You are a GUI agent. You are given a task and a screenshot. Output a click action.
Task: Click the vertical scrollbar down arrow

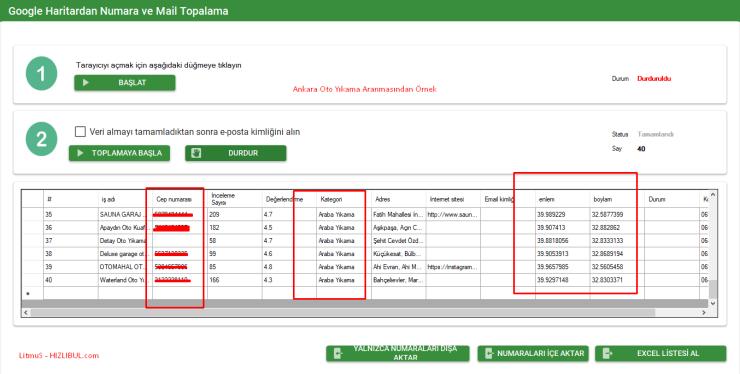click(x=713, y=304)
